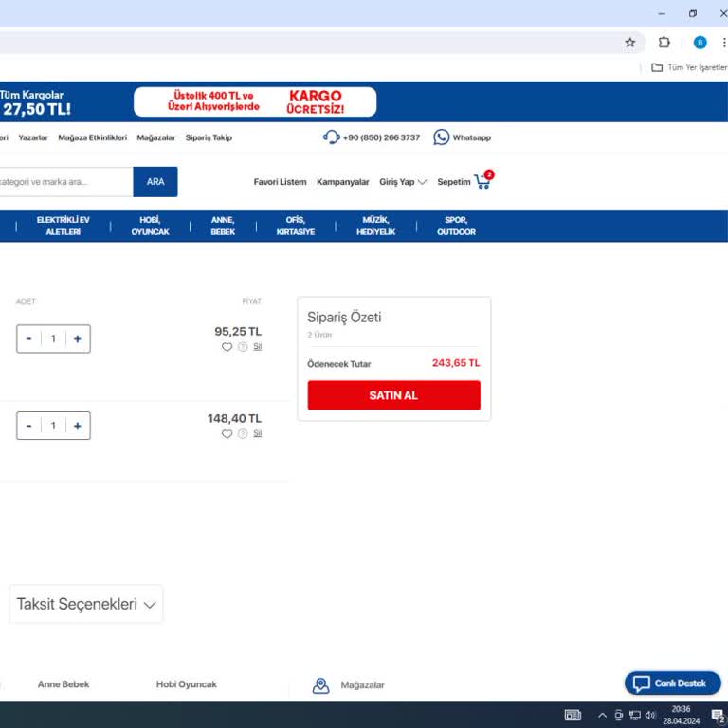Image resolution: width=728 pixels, height=728 pixels.
Task: Open the Anne, Bebek category menu
Action: click(x=223, y=226)
